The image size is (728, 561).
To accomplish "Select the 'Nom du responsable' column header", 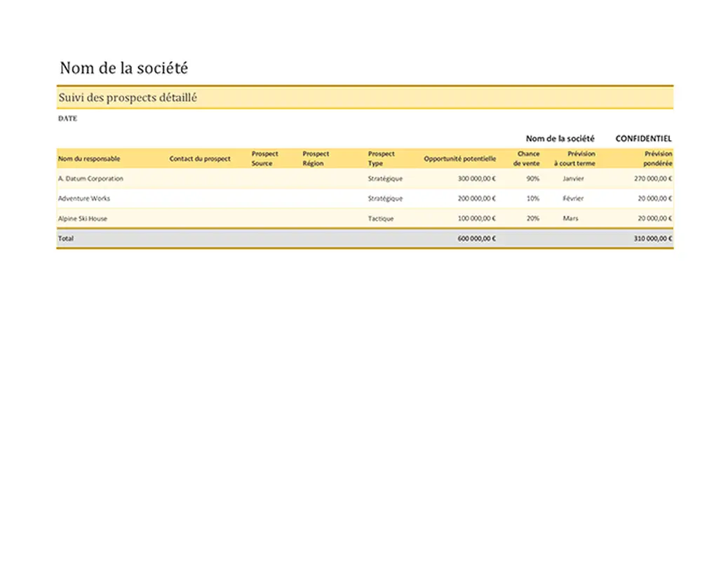I will click(88, 158).
